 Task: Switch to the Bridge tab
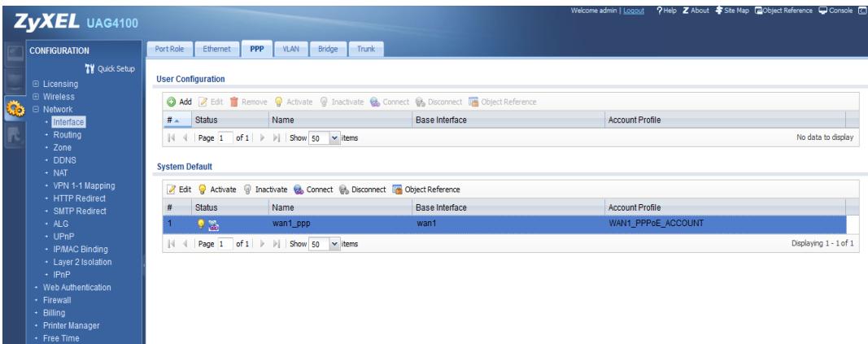(328, 50)
